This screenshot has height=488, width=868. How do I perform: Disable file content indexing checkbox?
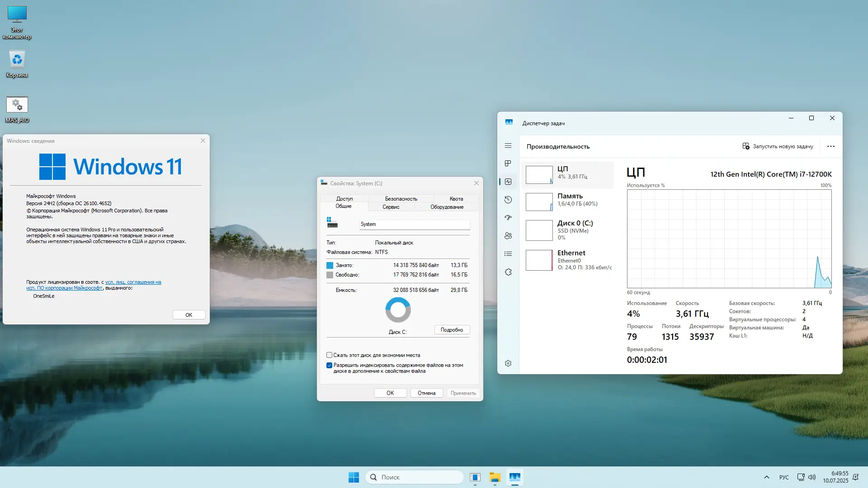(330, 365)
